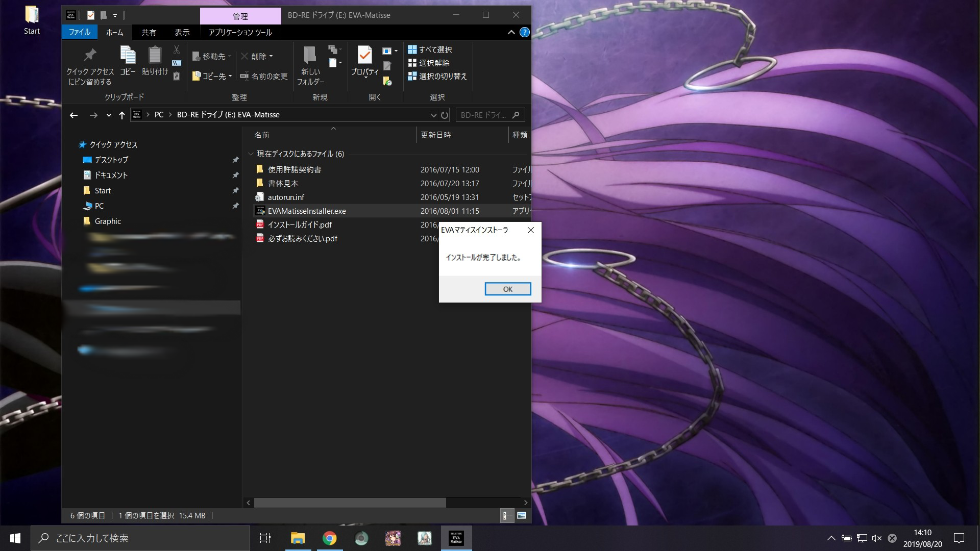Viewport: 980px width, 551px height.
Task: Open the New item dropdown in ribbon
Action: (x=335, y=49)
